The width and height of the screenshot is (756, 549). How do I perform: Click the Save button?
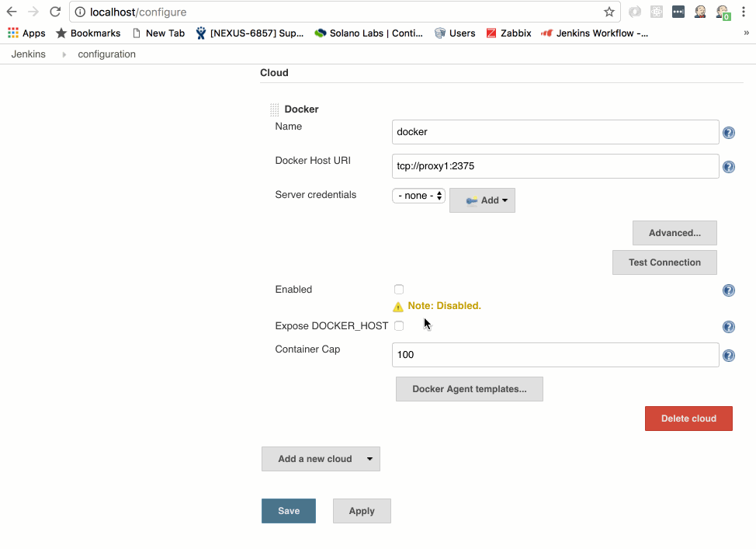(289, 511)
